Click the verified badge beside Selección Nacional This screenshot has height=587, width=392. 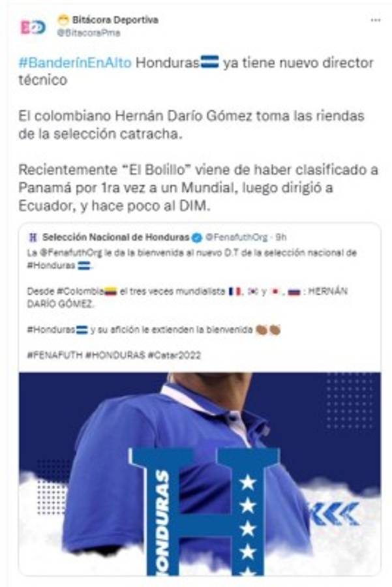pos(197,237)
